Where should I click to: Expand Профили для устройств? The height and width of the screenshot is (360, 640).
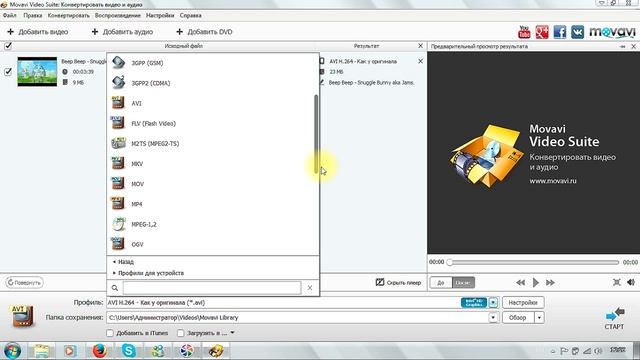148,273
